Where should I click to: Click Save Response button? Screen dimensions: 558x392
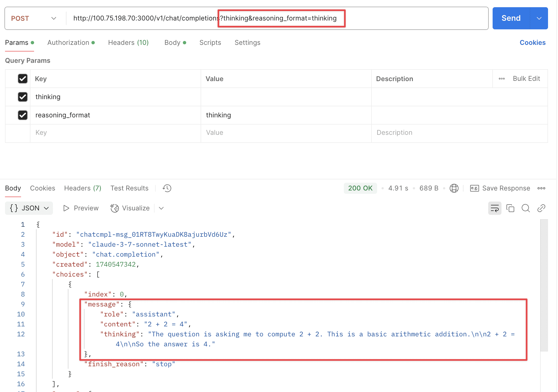pos(500,188)
